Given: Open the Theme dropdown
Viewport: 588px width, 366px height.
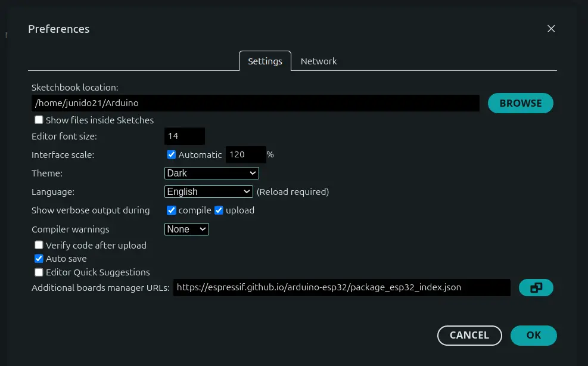Looking at the screenshot, I should pyautogui.click(x=211, y=173).
